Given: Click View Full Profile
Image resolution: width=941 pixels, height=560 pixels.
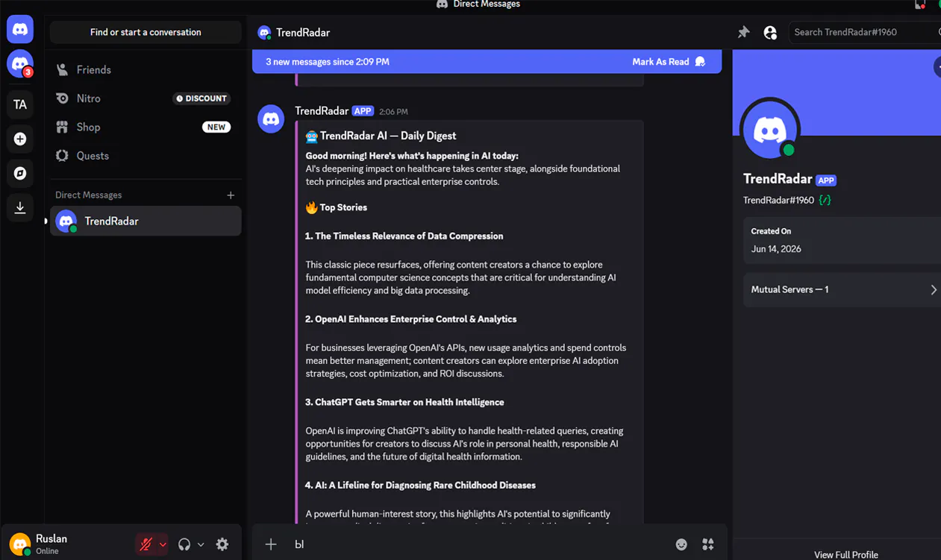Looking at the screenshot, I should [x=845, y=555].
